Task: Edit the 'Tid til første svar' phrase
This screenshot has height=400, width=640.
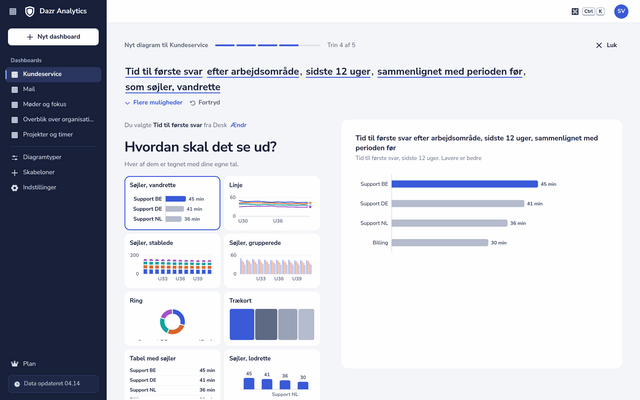Action: [164, 72]
